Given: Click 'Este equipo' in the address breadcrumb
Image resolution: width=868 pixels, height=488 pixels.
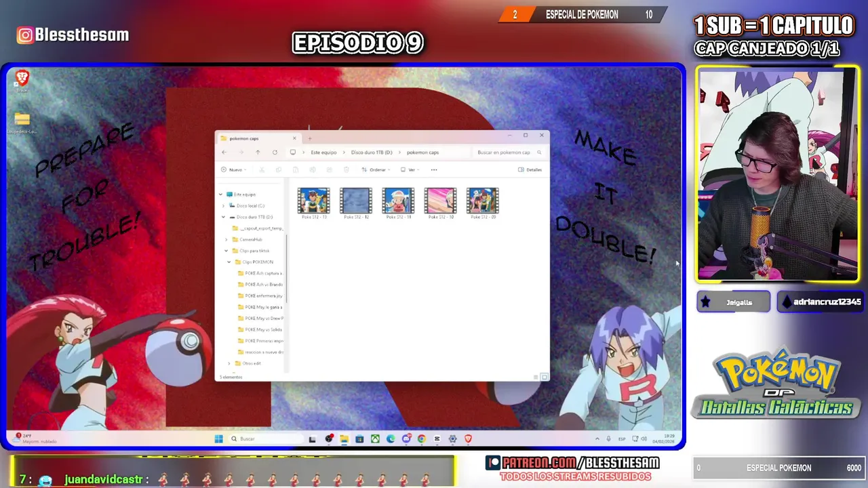Looking at the screenshot, I should 323,152.
